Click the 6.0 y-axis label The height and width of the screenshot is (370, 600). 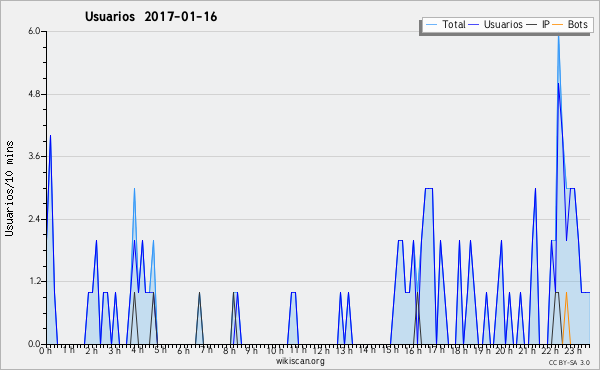(34, 31)
